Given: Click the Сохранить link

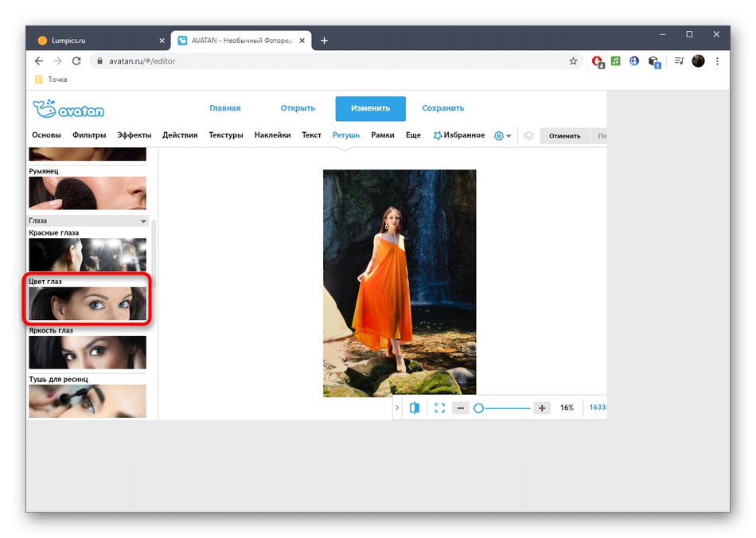Looking at the screenshot, I should click(442, 108).
